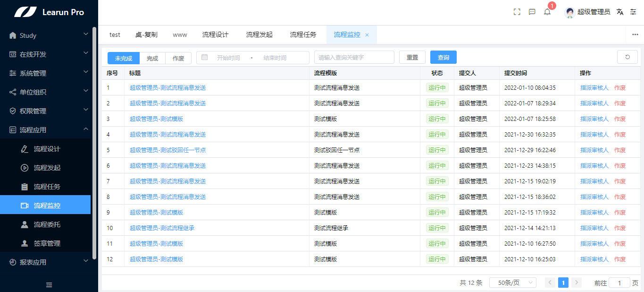Open the layout settings icon
Image resolution: width=644 pixels, height=292 pixels.
pyautogui.click(x=633, y=12)
